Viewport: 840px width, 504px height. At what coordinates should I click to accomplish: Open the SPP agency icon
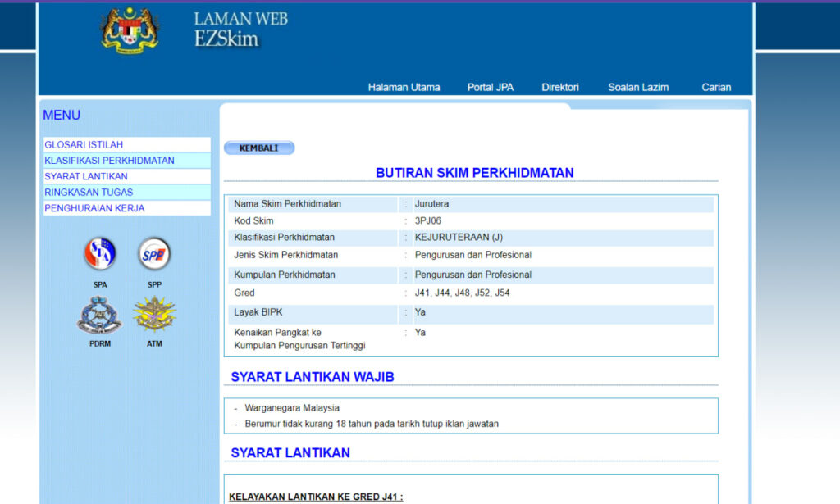pos(154,253)
